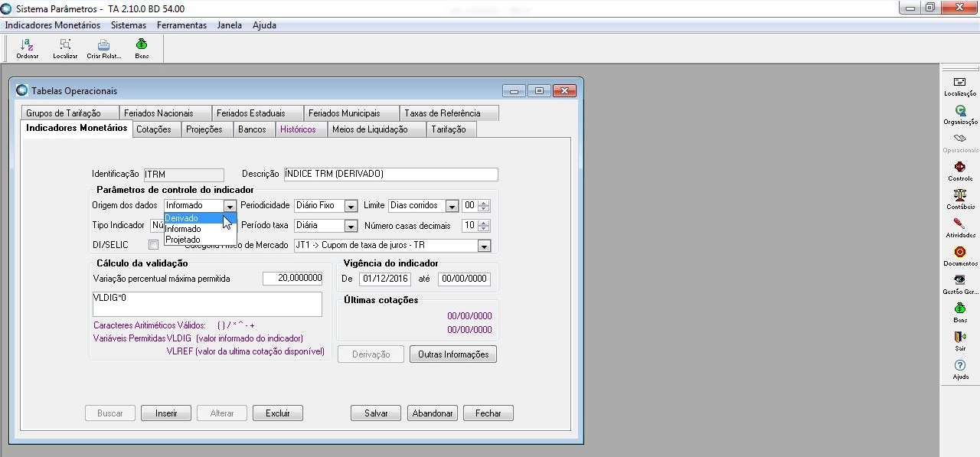
Task: Click the Operacionais sidebar icon
Action: (x=960, y=142)
